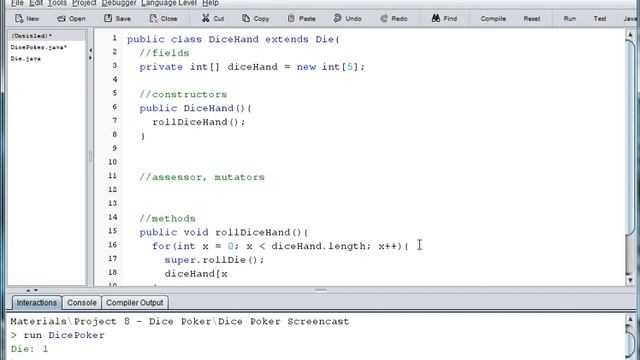Click the collapse arrows above the Interactions tab

(x=32, y=290)
